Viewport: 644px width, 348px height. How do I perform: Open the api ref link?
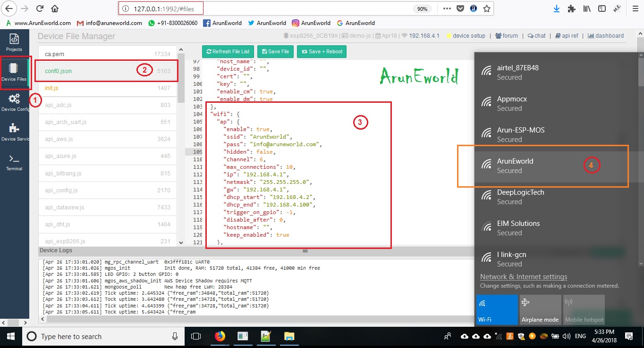click(x=567, y=36)
